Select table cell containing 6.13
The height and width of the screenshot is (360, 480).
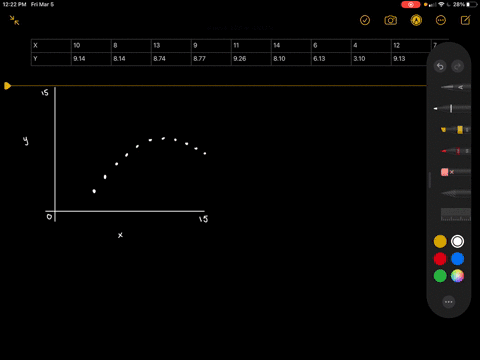pos(331,59)
